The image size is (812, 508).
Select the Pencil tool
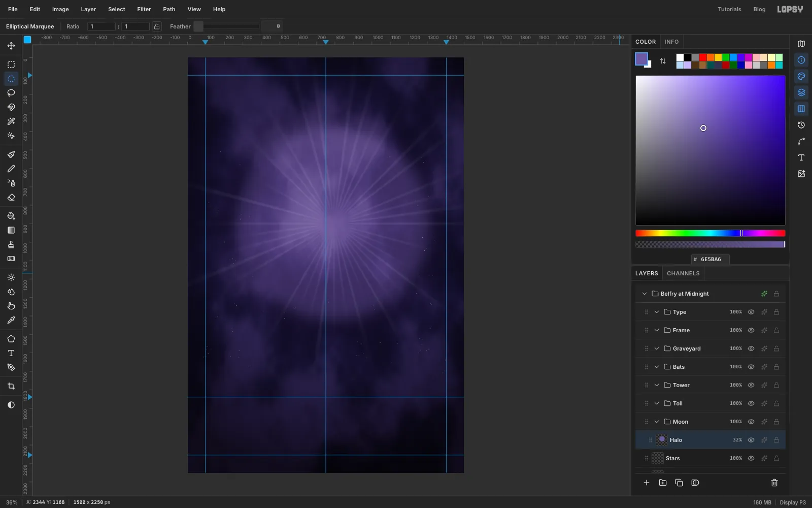point(11,169)
